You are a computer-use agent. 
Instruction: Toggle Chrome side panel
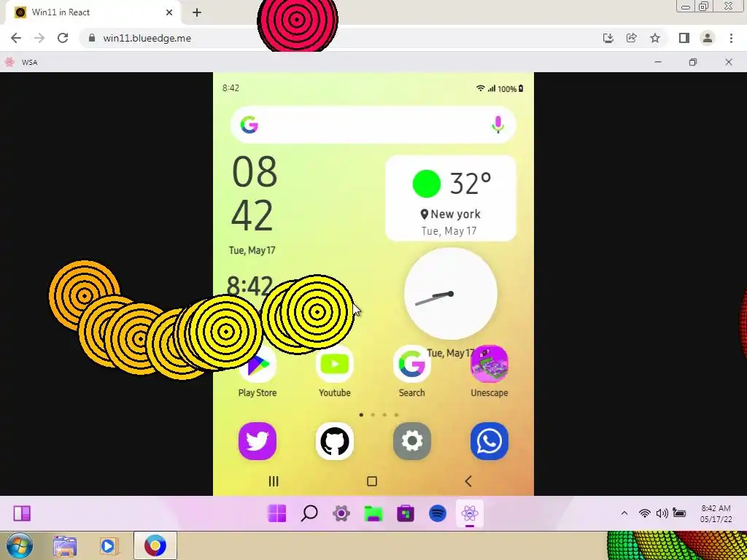(684, 38)
